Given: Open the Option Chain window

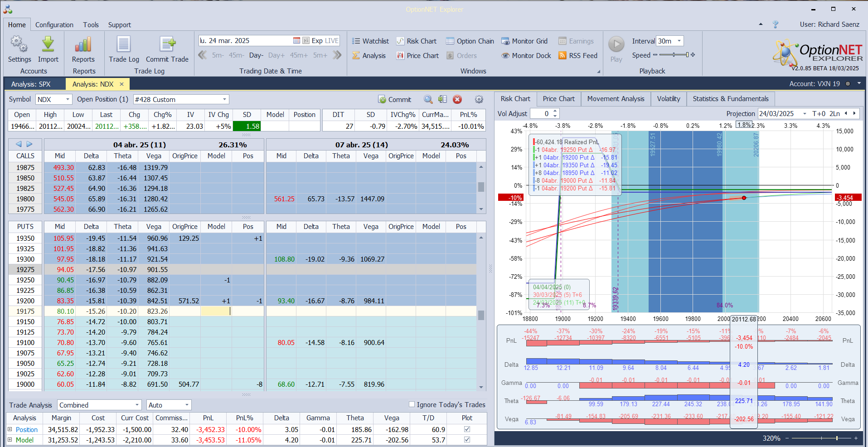Looking at the screenshot, I should (x=470, y=41).
